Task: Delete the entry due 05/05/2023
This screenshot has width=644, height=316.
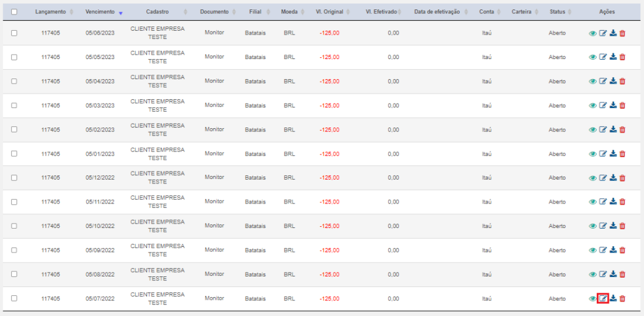Action: (622, 57)
